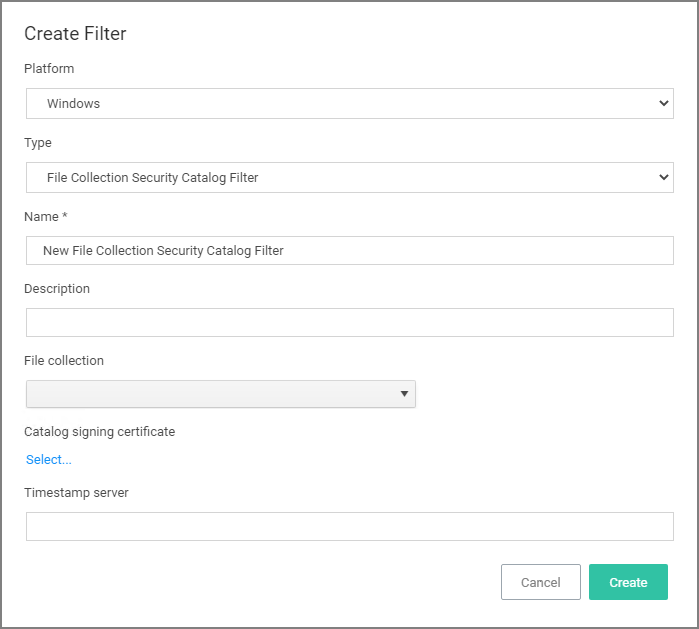Click the Name * label
The image size is (699, 629).
coord(45,217)
